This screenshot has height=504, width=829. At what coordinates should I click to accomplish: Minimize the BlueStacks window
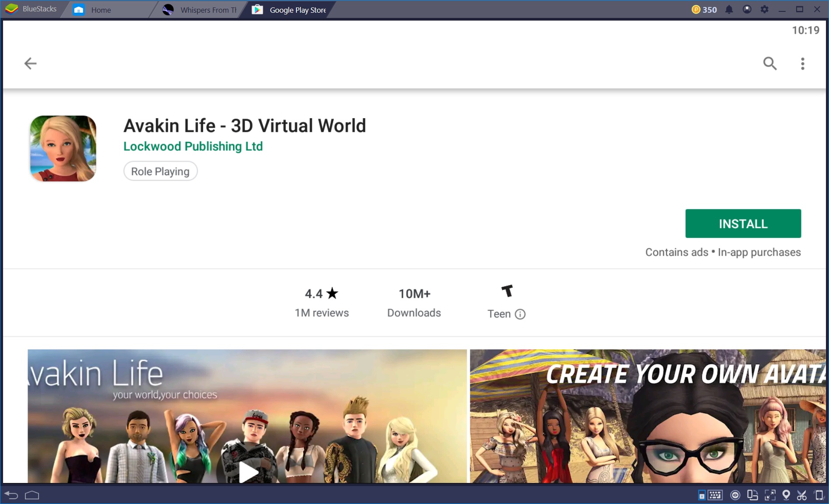[x=782, y=10]
